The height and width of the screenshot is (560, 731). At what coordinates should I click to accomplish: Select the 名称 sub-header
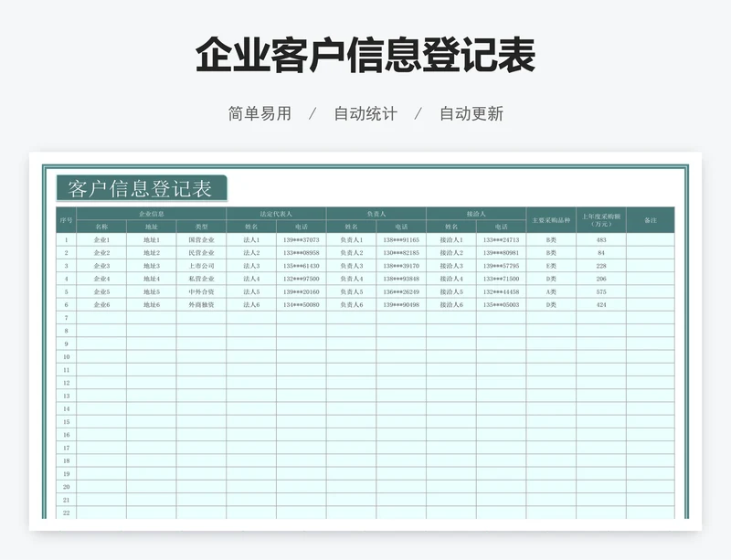click(101, 227)
